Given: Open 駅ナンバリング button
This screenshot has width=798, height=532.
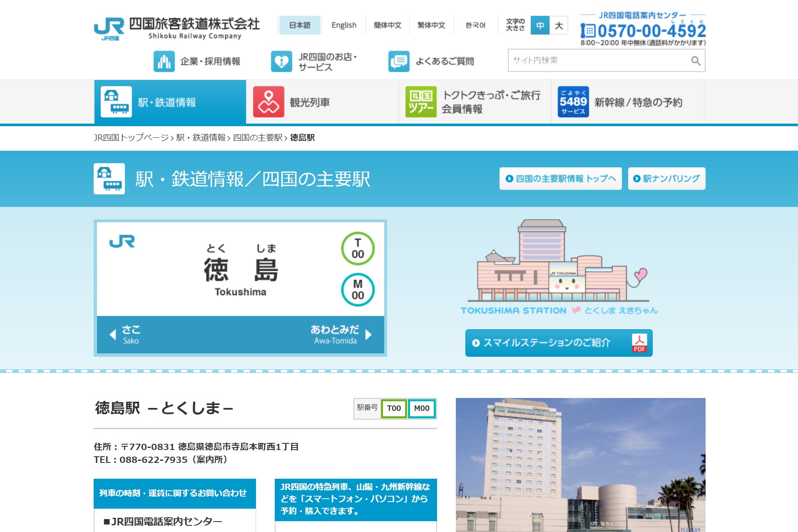Looking at the screenshot, I should (x=666, y=179).
